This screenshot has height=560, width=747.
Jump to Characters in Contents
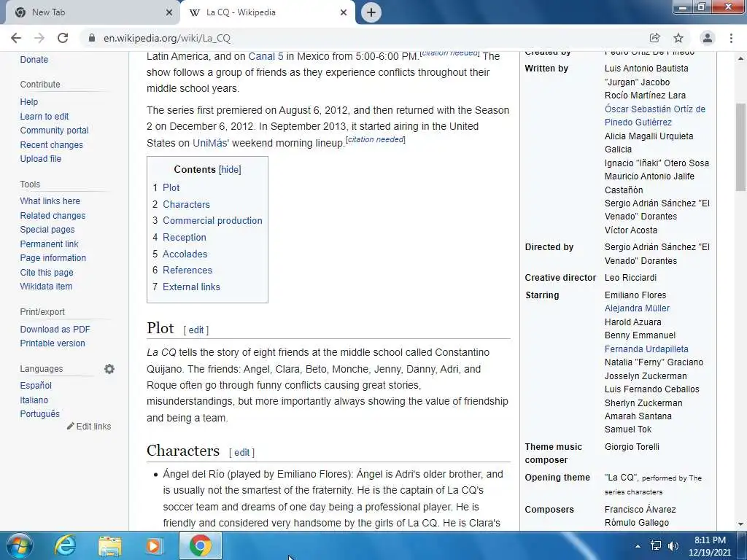point(186,204)
